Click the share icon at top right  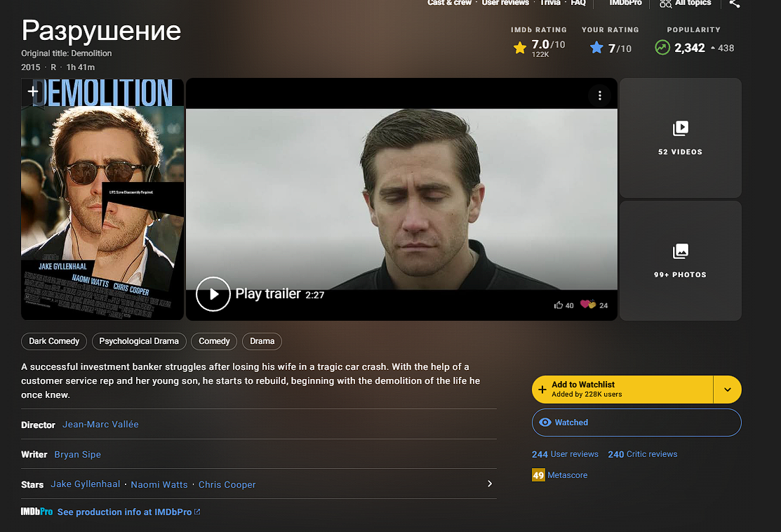[x=734, y=4]
